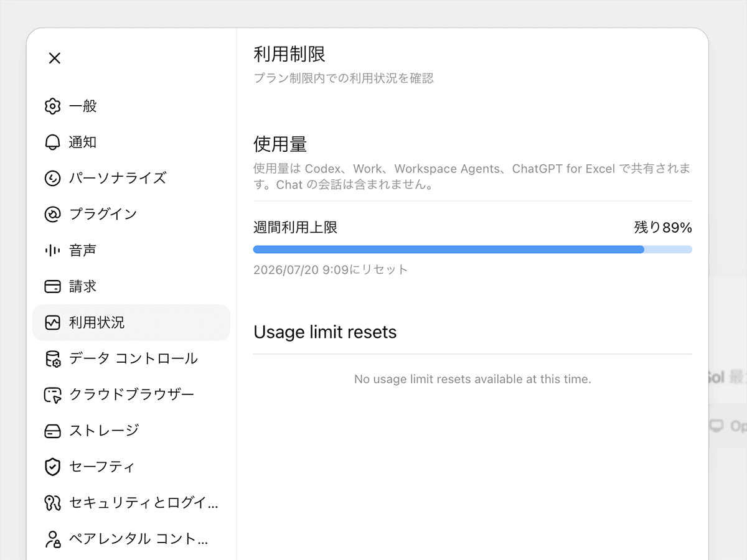Click the プラン制限内での利用状況を確認 subtitle
This screenshot has height=560, width=747.
344,78
